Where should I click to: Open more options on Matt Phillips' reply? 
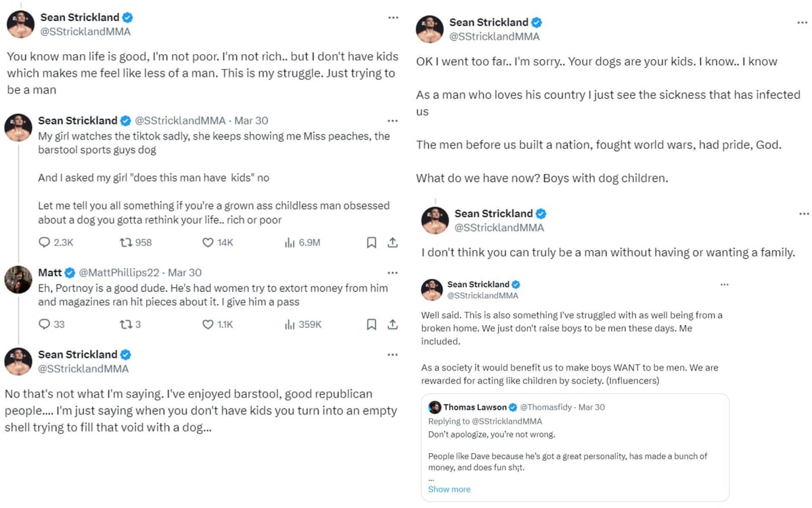(x=392, y=272)
